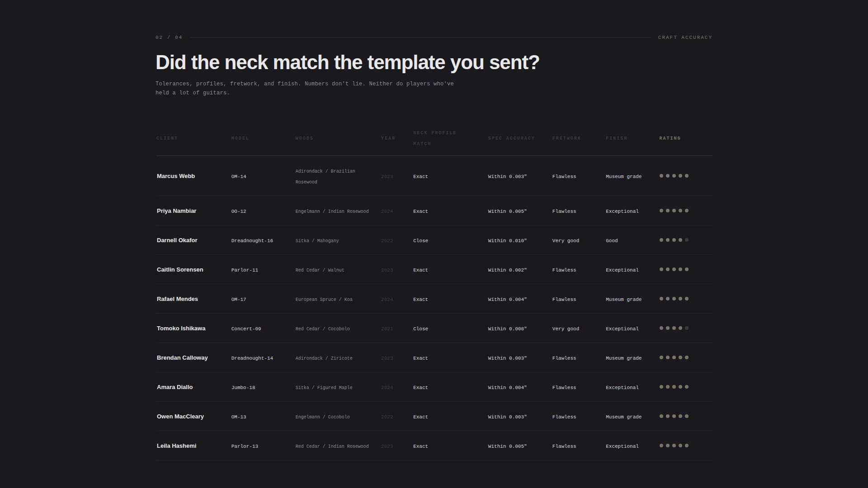This screenshot has height=488, width=868.
Task: Click the 02 / 04 page indicator
Action: [169, 38]
